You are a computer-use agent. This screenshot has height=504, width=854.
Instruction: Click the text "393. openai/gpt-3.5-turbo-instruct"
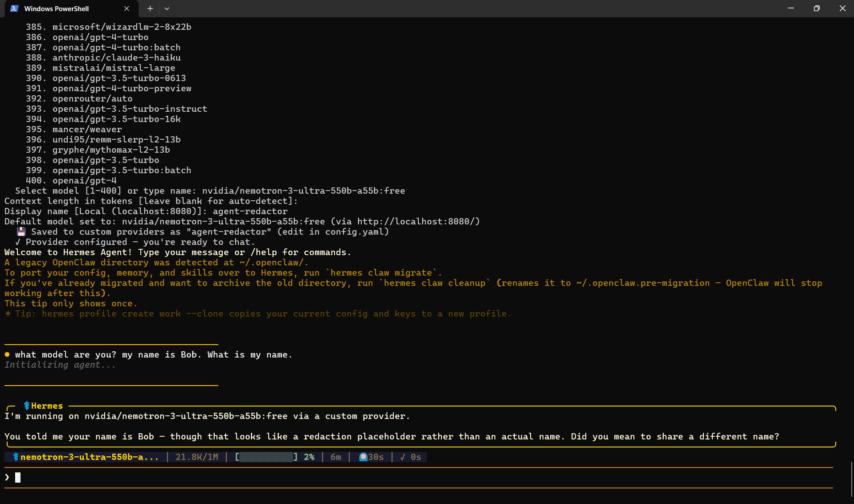click(x=117, y=109)
